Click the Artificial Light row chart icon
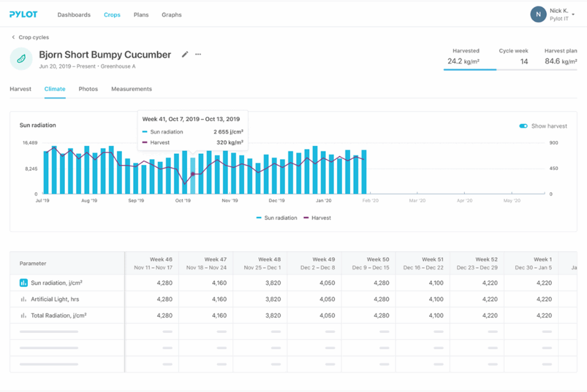The width and height of the screenshot is (587, 392). [x=23, y=299]
